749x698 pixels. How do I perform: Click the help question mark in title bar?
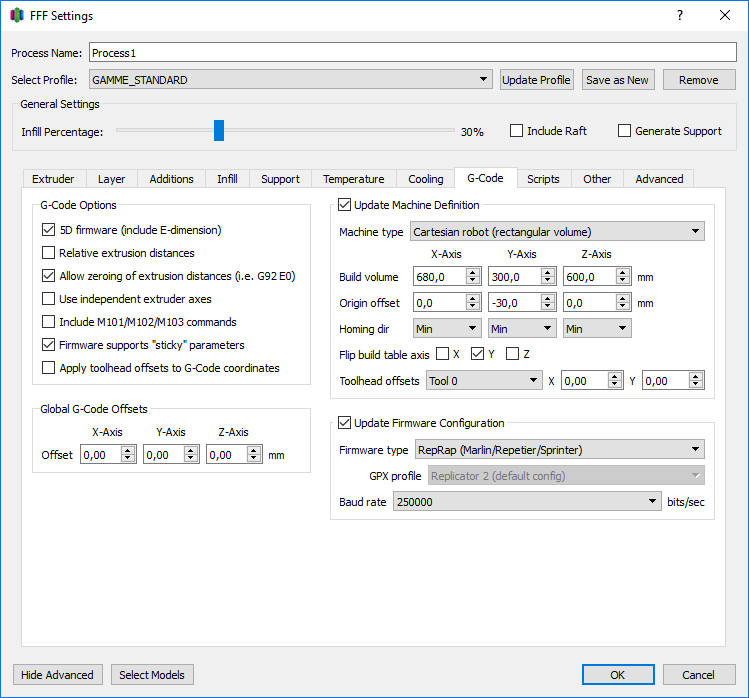(680, 15)
